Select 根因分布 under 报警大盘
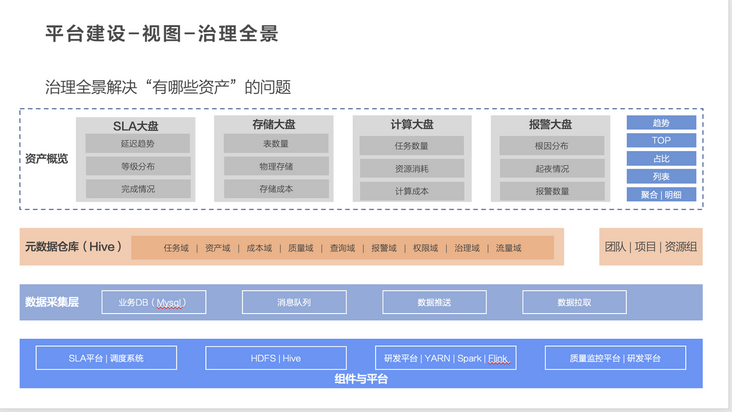The width and height of the screenshot is (732, 412). coord(552,146)
